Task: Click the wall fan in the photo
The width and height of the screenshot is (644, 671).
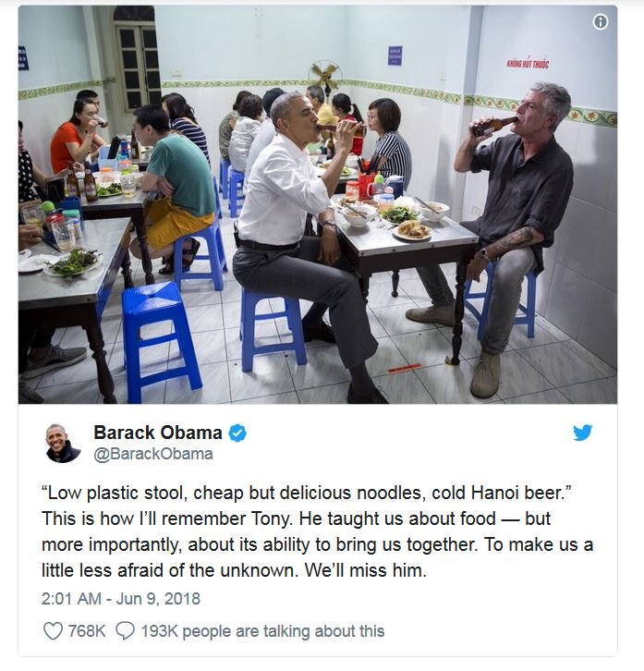Action: pos(325,76)
